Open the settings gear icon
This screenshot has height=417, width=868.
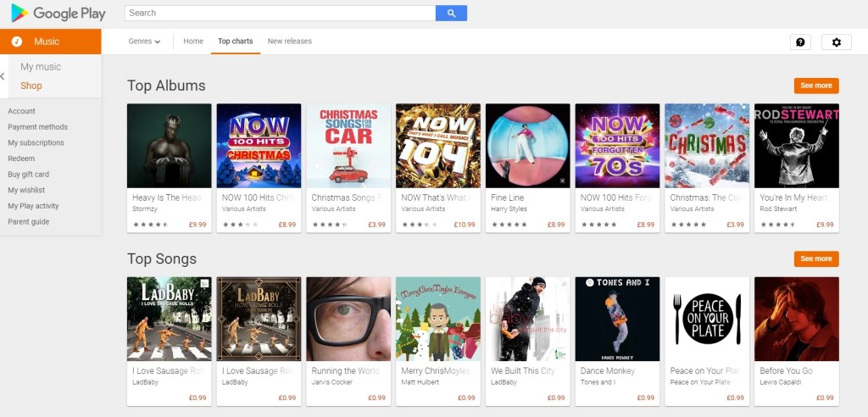(837, 42)
